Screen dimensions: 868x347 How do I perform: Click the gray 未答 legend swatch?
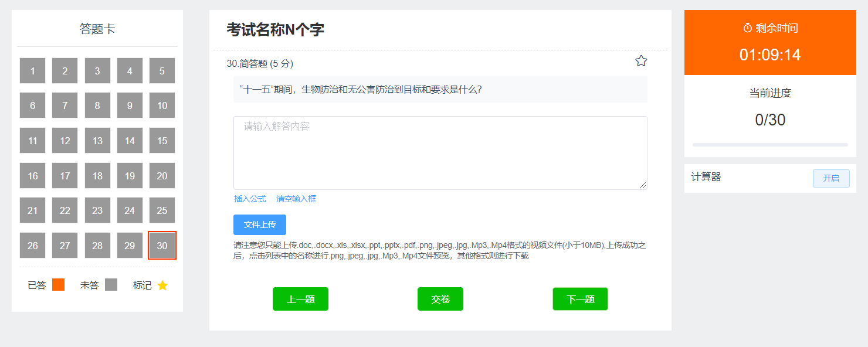click(x=111, y=285)
